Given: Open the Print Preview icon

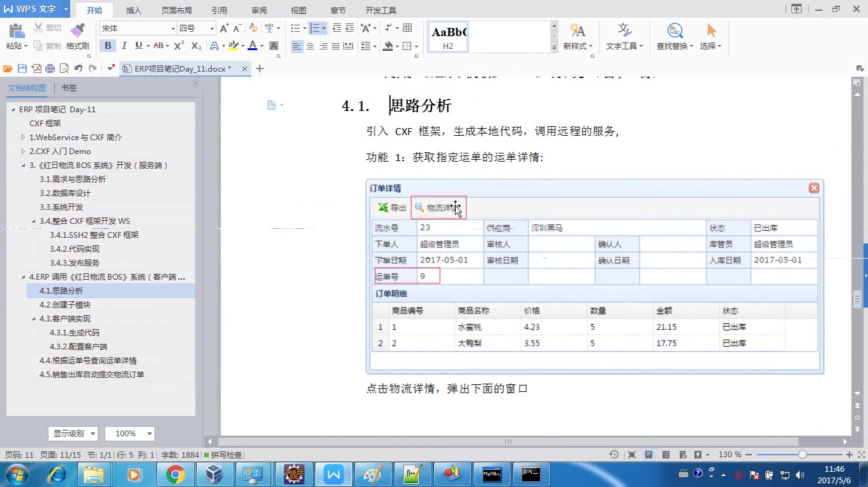Looking at the screenshot, I should (x=64, y=68).
